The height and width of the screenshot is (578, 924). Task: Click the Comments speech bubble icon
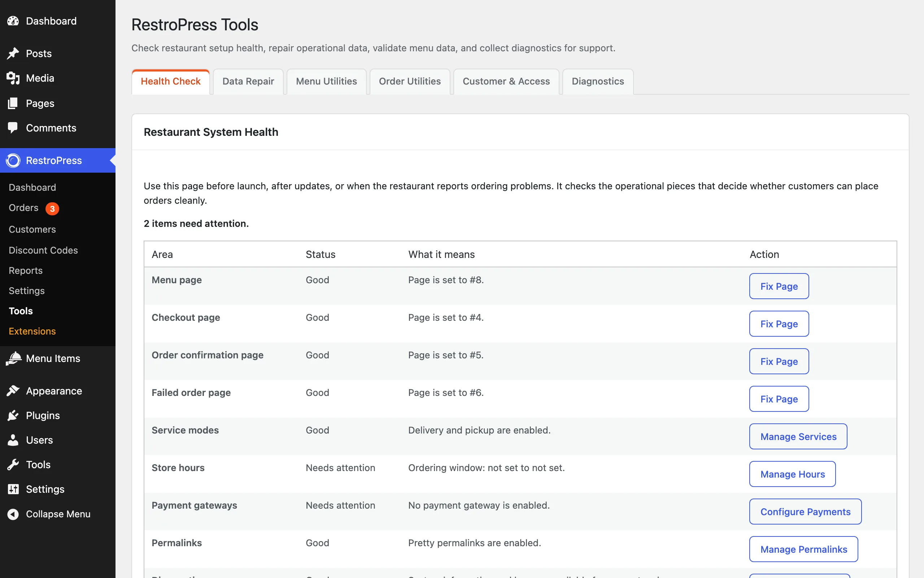click(x=13, y=128)
